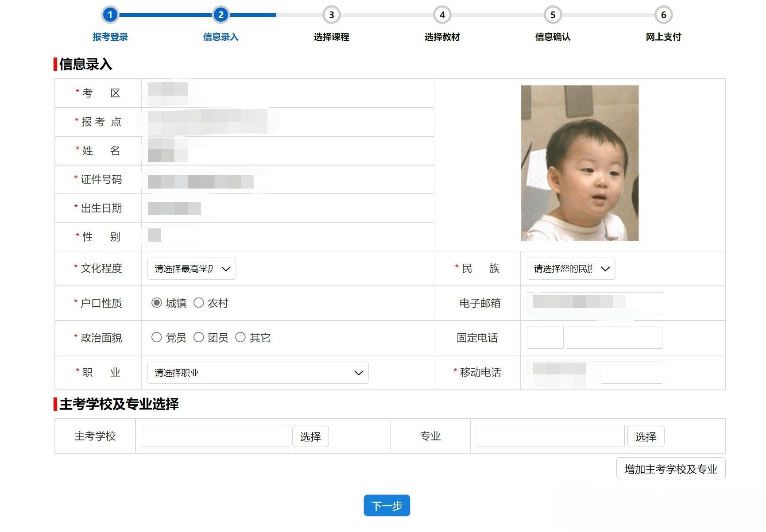Click step circle 3 for 选择课程
The height and width of the screenshot is (532, 766).
pos(331,15)
